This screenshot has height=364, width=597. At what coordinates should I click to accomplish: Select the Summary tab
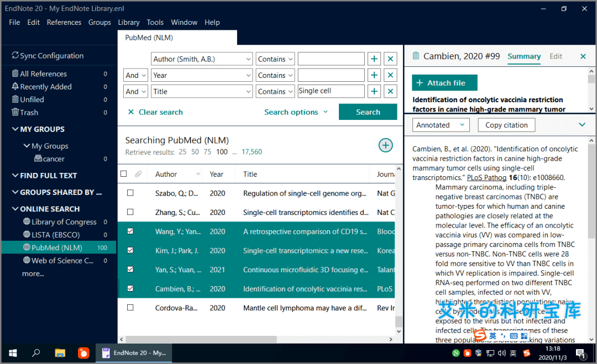pos(524,56)
